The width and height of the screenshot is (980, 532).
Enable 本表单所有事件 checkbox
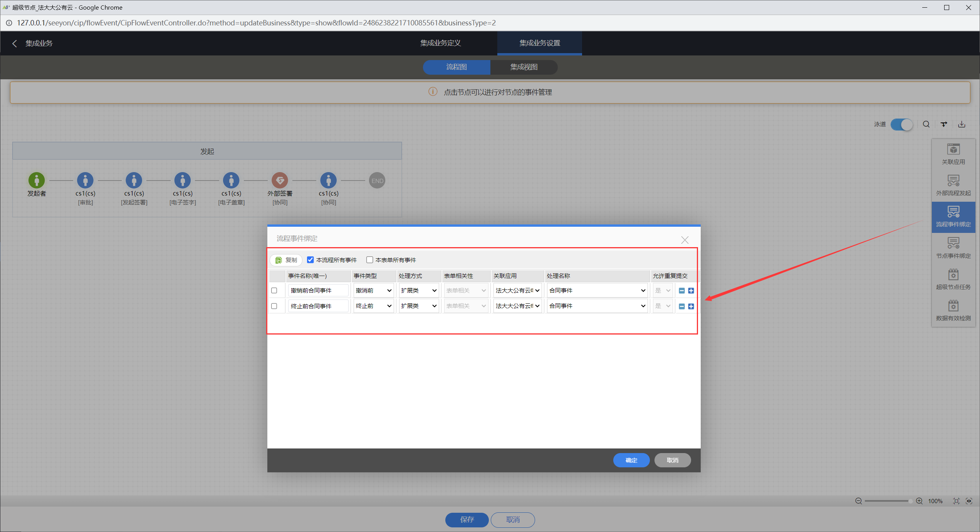[369, 260]
